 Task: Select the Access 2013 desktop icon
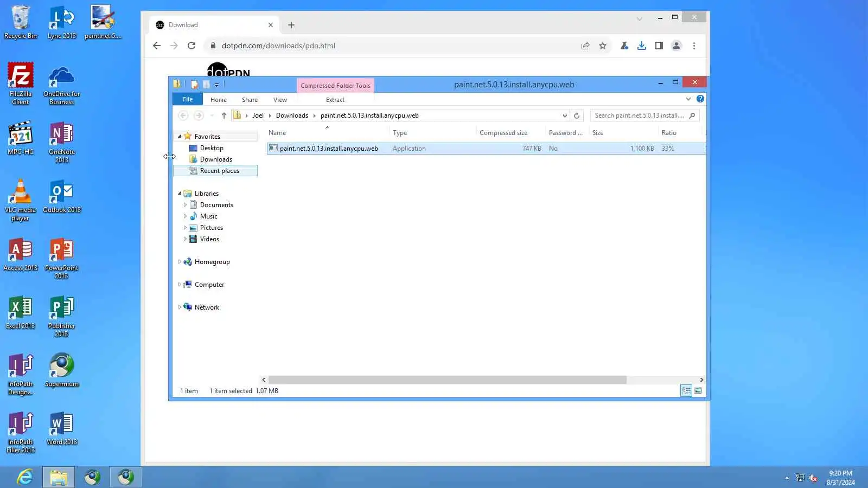point(21,254)
